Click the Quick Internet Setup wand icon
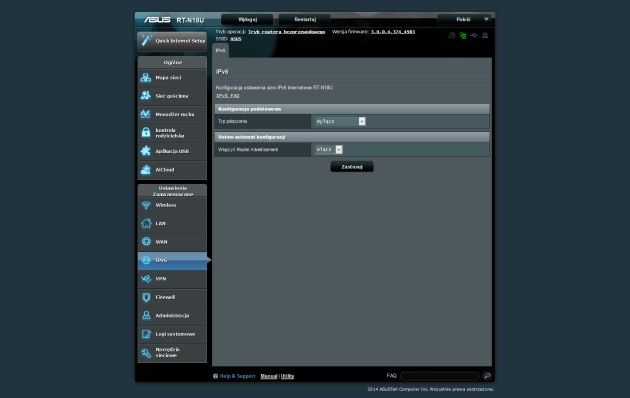 146,41
